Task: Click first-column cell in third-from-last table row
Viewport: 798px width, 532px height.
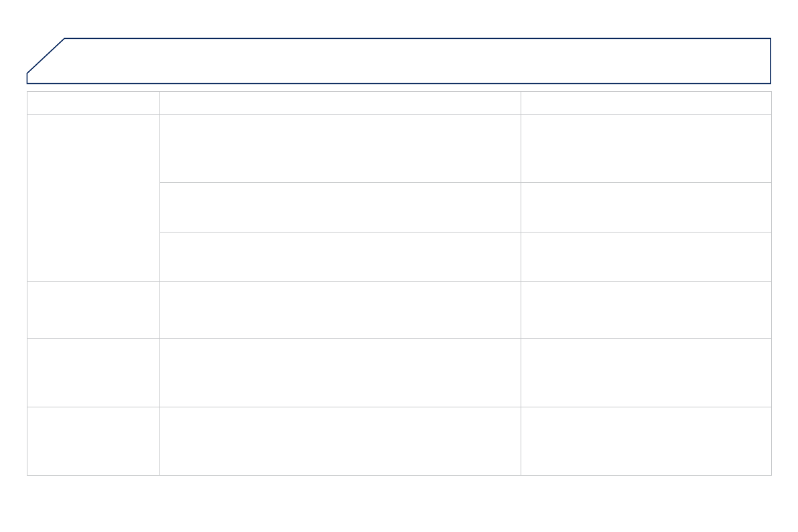Action: pyautogui.click(x=93, y=310)
